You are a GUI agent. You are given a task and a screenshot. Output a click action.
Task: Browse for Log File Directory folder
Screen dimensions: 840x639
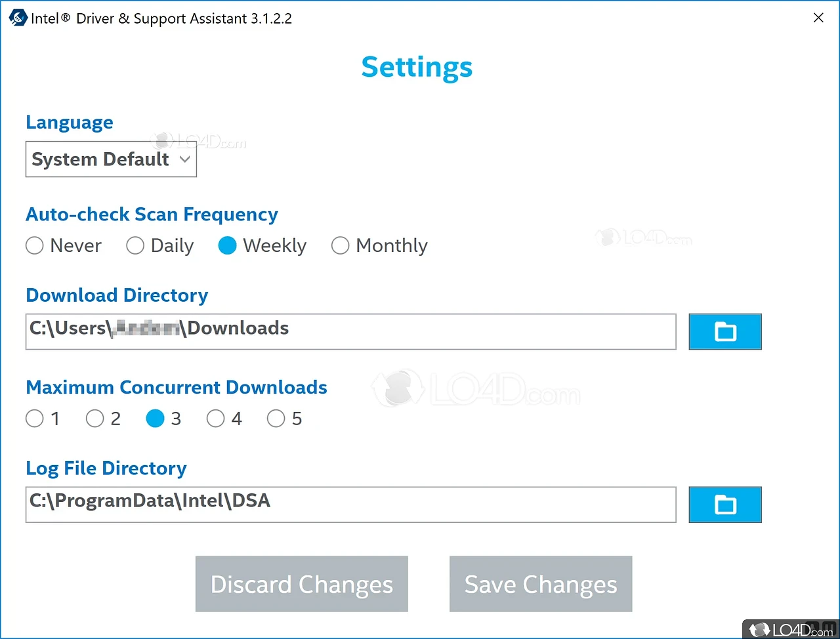click(724, 505)
